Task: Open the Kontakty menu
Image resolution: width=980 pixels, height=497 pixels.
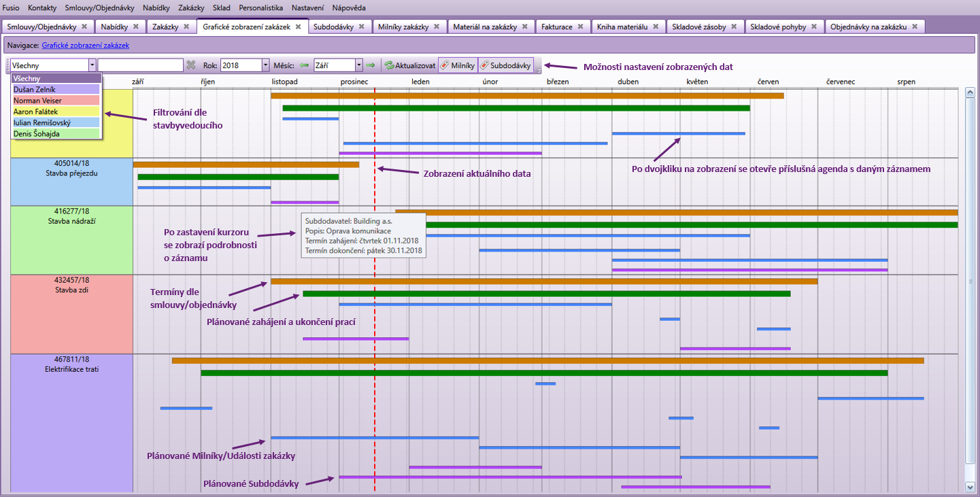Action: pos(42,7)
